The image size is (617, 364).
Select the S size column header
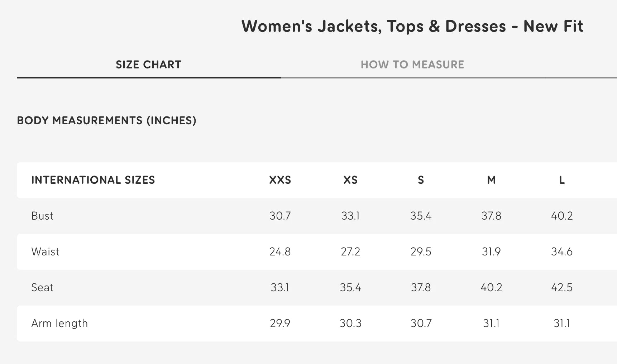tap(421, 180)
